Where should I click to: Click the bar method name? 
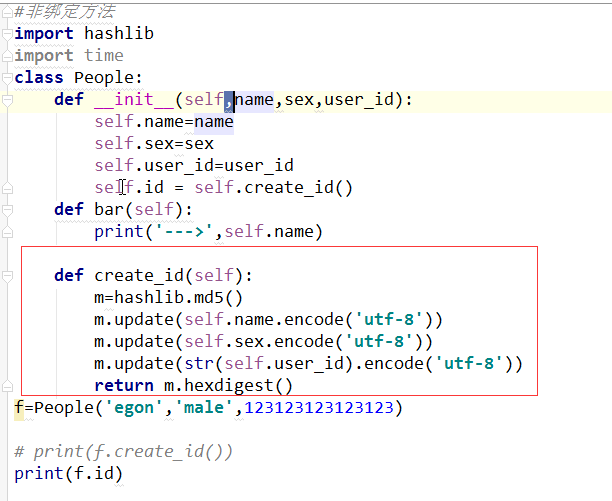click(x=109, y=210)
